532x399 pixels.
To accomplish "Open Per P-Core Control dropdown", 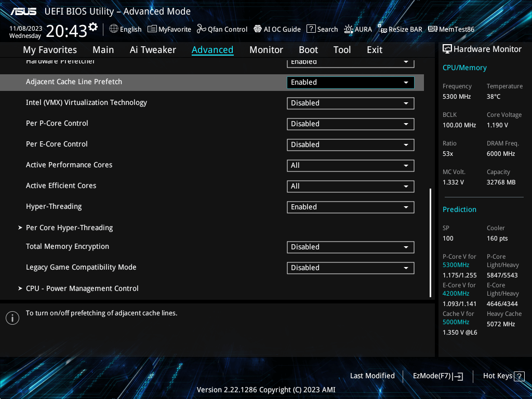I will click(x=351, y=124).
